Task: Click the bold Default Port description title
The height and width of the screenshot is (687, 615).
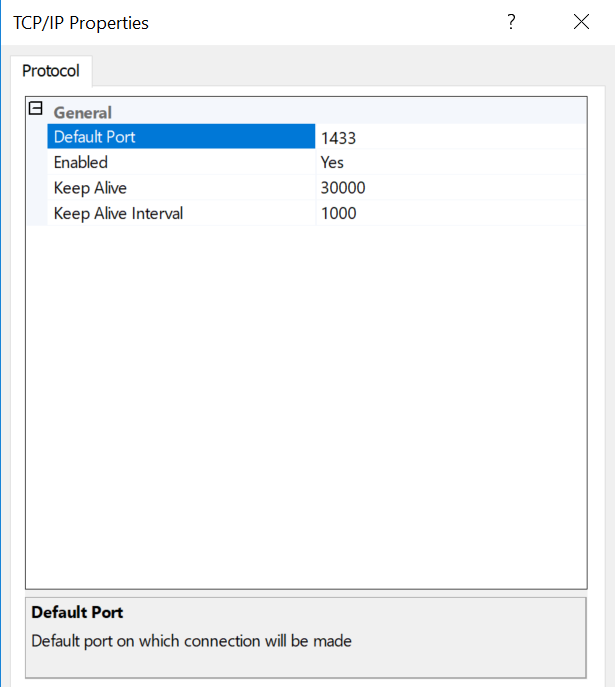Action: 77,612
